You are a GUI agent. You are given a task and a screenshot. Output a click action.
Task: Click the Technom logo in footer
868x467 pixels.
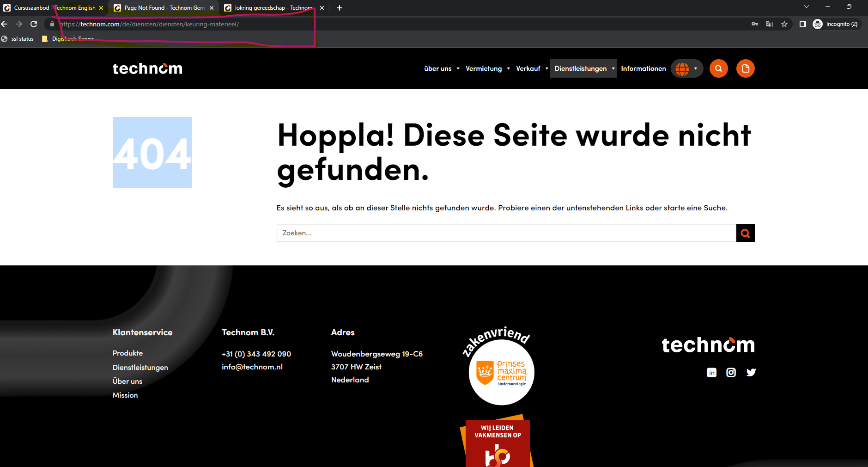point(708,345)
